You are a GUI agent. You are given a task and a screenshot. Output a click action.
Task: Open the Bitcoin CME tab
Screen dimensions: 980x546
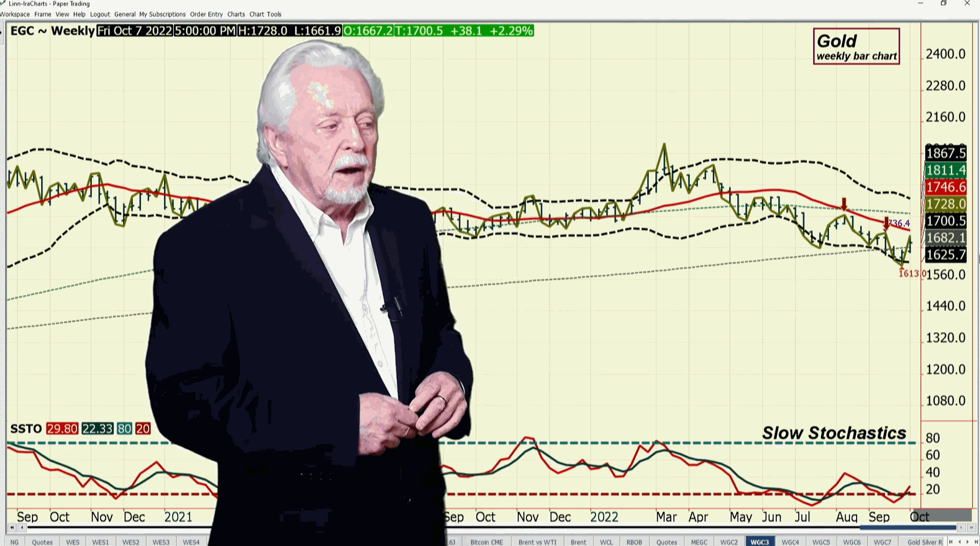point(487,542)
